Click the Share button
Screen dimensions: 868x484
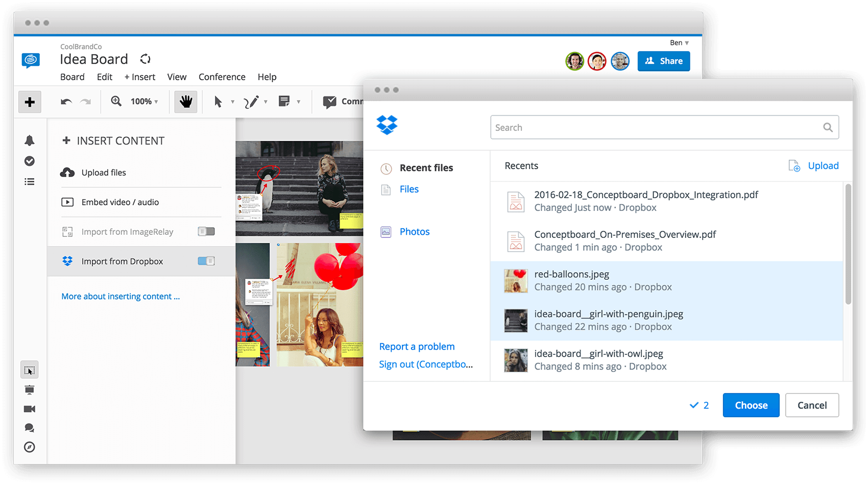click(x=664, y=61)
